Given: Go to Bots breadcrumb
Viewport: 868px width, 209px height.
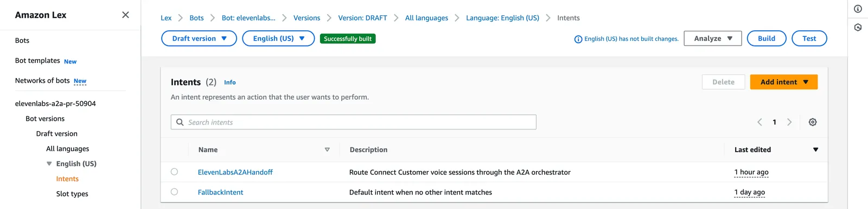Looking at the screenshot, I should [197, 18].
